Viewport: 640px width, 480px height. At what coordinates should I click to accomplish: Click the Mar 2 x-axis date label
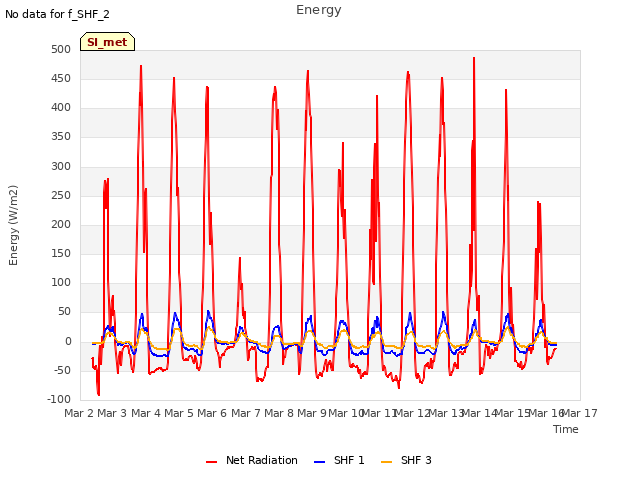click(79, 413)
